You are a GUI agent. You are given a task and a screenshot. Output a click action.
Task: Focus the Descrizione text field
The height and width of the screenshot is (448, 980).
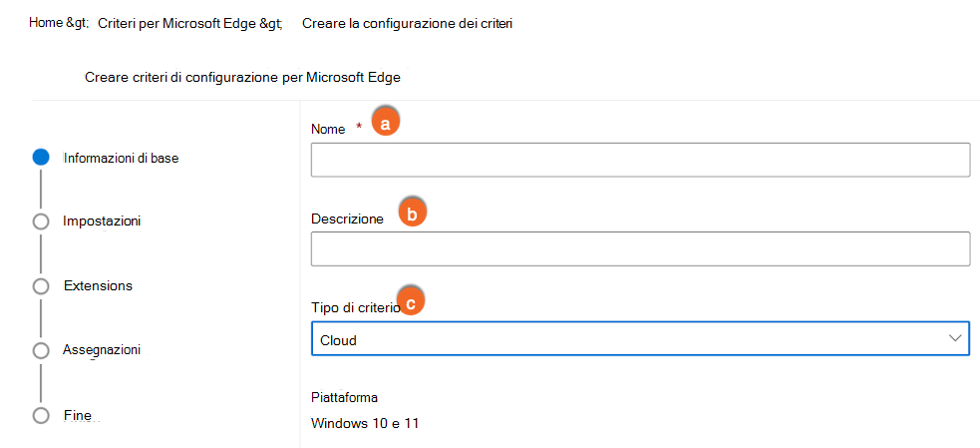pyautogui.click(x=640, y=249)
